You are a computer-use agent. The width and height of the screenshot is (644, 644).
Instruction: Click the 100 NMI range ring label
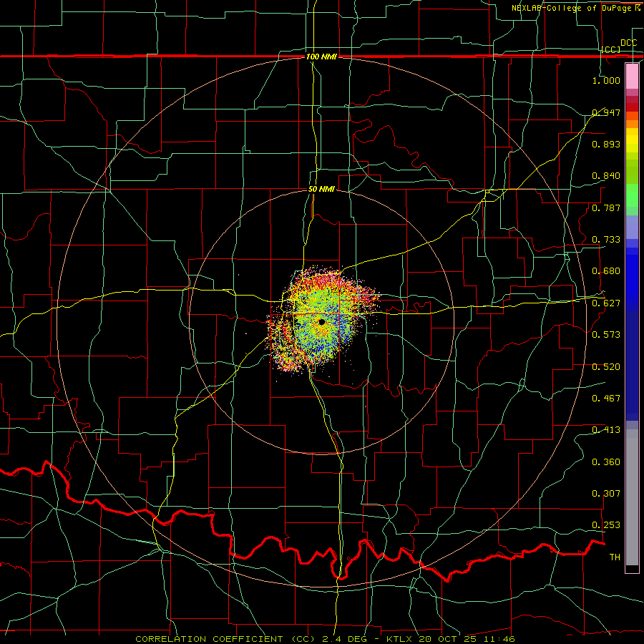321,57
